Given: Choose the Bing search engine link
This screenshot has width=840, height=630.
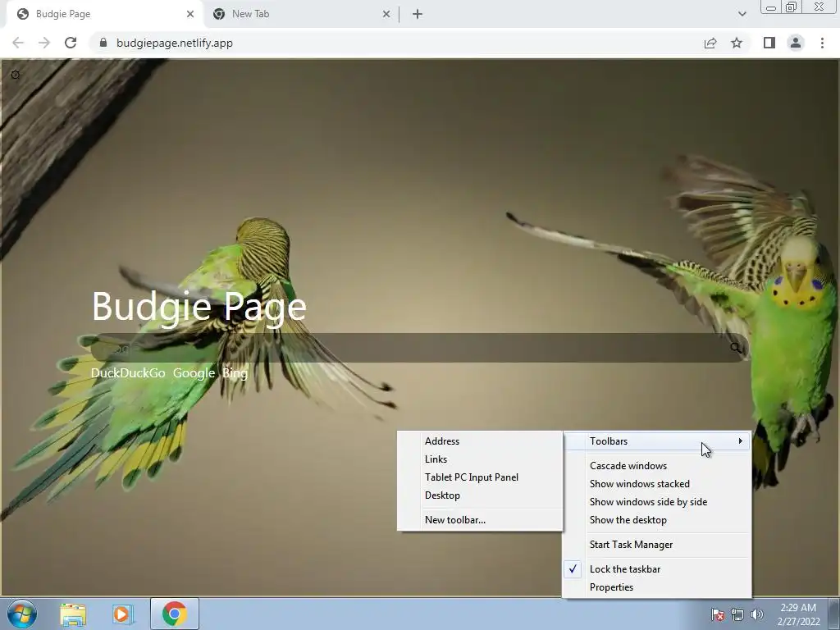Looking at the screenshot, I should point(235,373).
